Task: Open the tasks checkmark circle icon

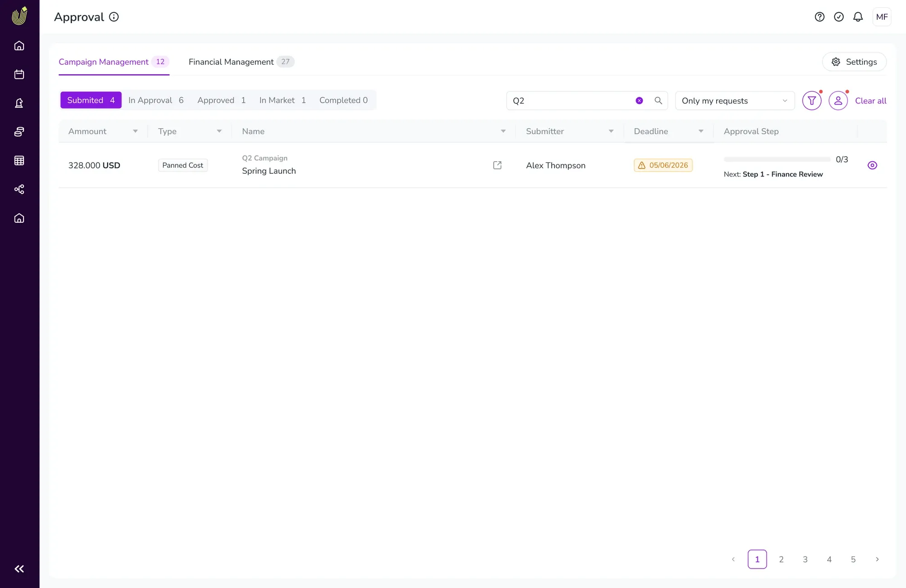Action: coord(839,17)
